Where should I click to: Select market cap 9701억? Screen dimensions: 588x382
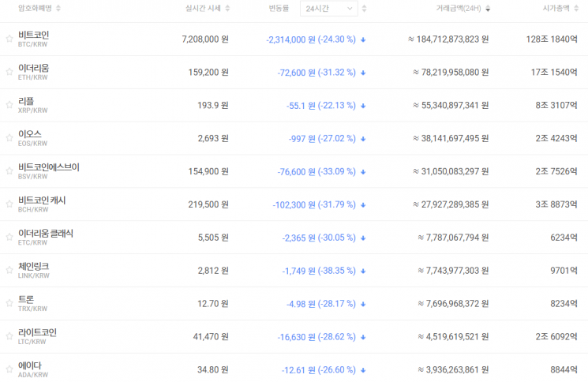[x=564, y=270]
